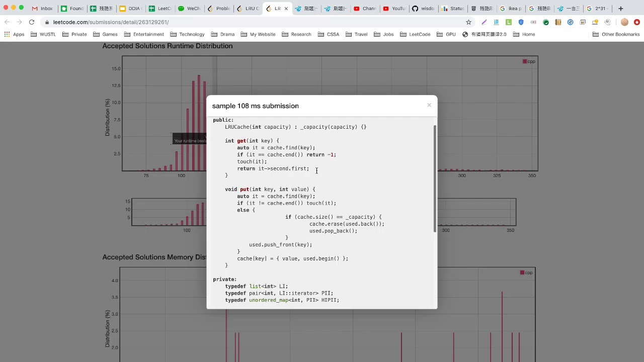The width and height of the screenshot is (644, 362).
Task: Open the 有道网页翻译2.0 bookmark
Action: (484, 34)
